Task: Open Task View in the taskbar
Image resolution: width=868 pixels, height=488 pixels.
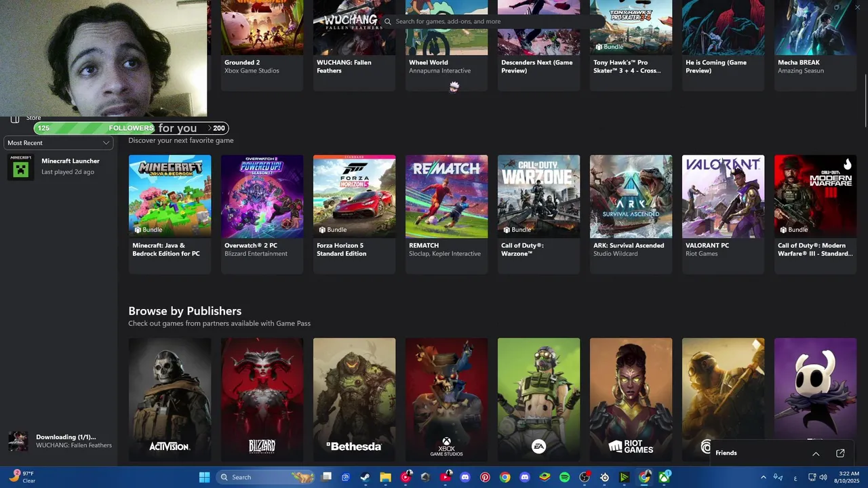Action: tap(327, 477)
